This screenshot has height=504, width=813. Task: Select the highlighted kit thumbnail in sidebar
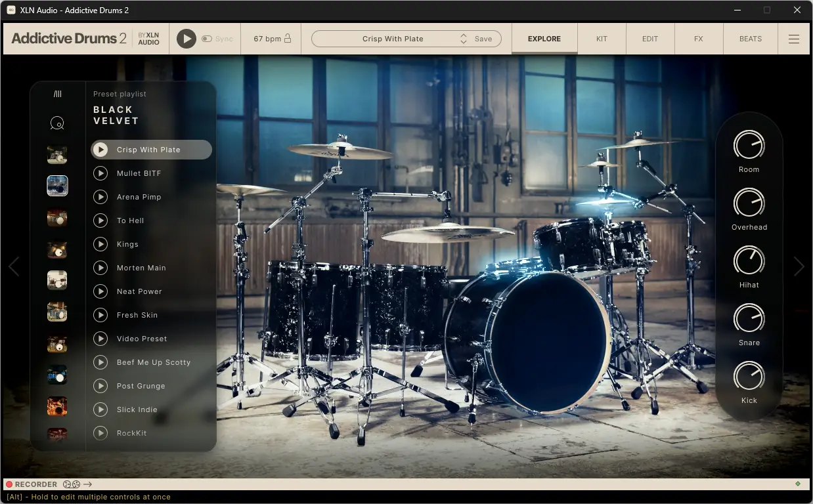tap(57, 186)
